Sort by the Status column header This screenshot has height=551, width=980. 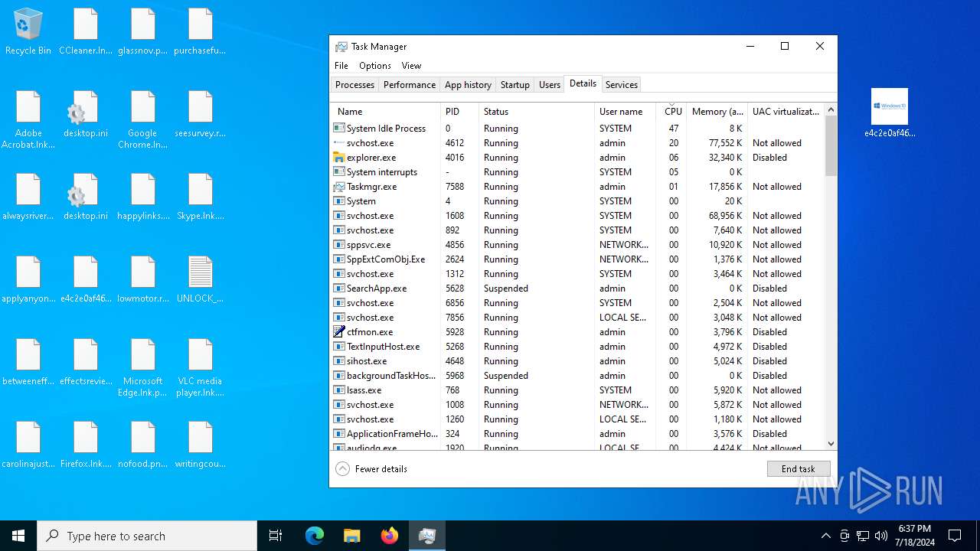[537, 112]
